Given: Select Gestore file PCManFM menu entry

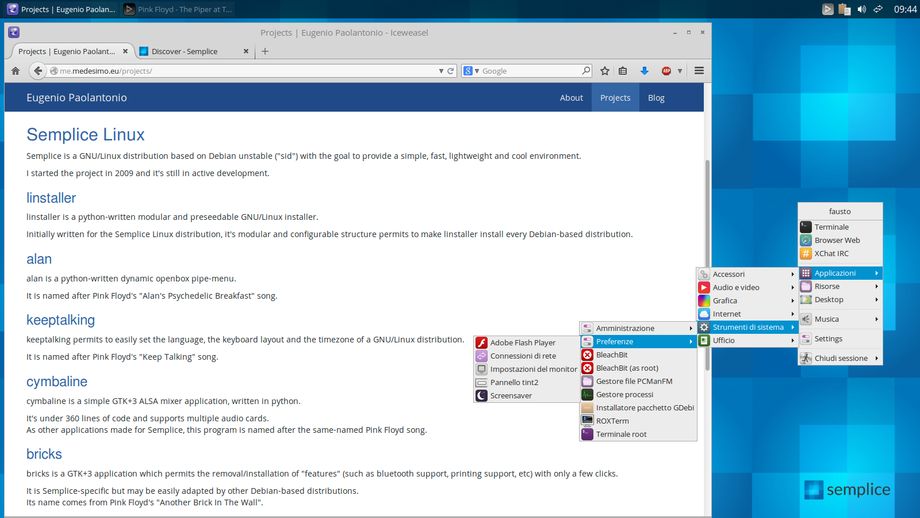Looking at the screenshot, I should 634,381.
